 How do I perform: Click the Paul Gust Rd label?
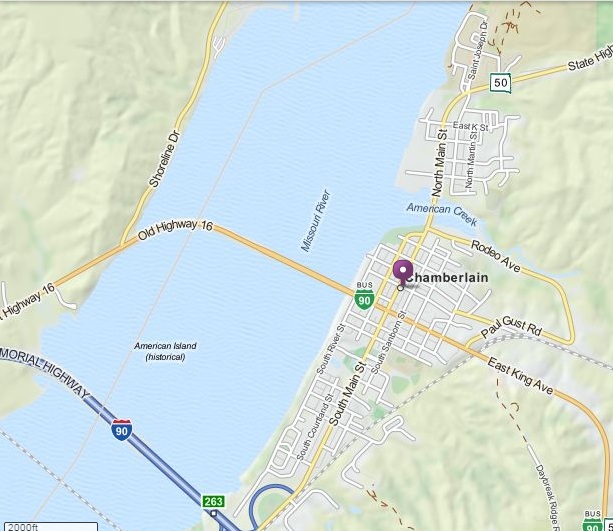click(511, 326)
